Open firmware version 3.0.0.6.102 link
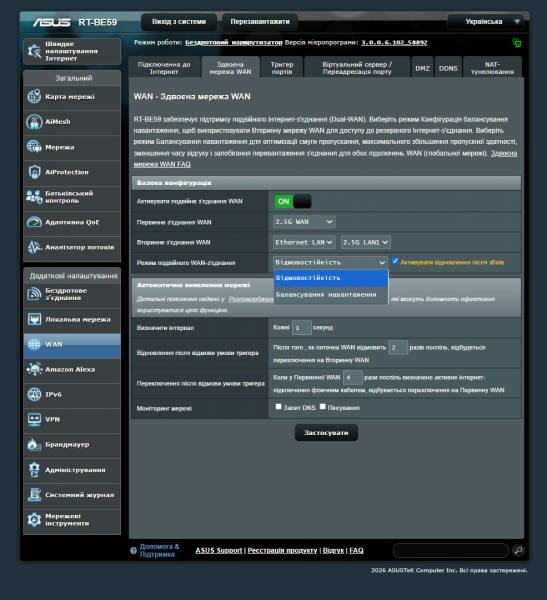 (x=394, y=42)
